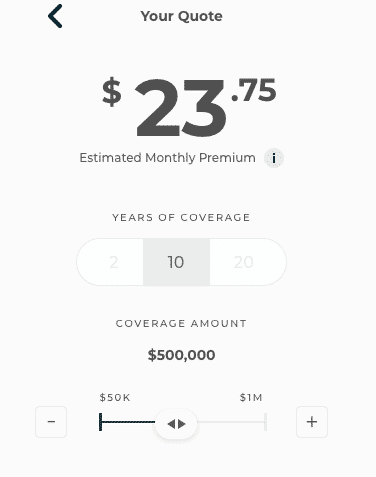The image size is (376, 477).
Task: Click the $500,000 coverage amount value
Action: [x=181, y=355]
